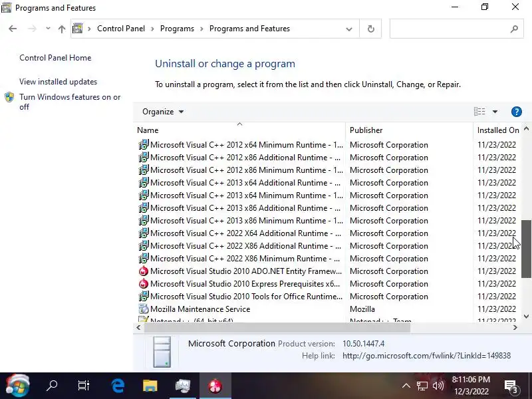Click Mozilla Maintenance Service icon
This screenshot has height=399, width=532.
click(x=144, y=309)
